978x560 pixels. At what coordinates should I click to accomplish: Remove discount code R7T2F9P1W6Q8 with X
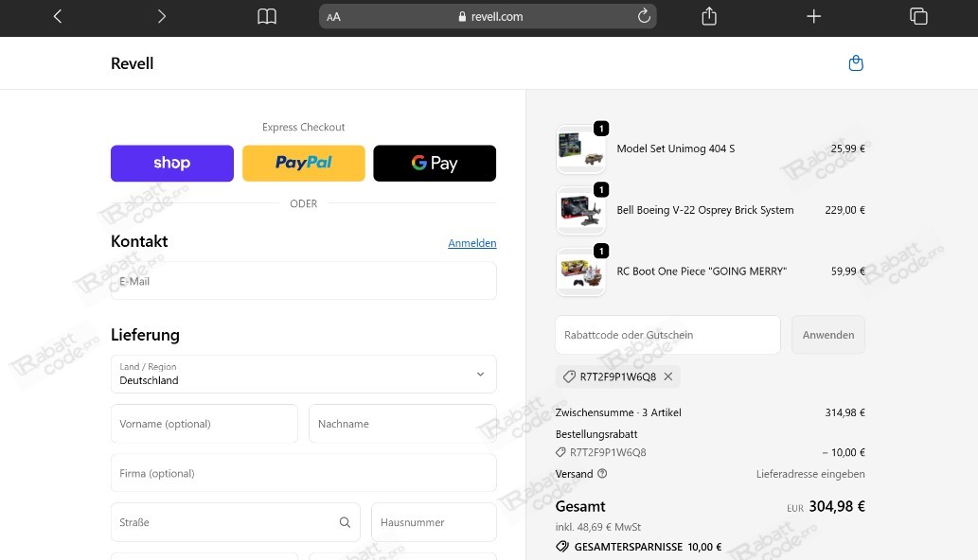[668, 376]
